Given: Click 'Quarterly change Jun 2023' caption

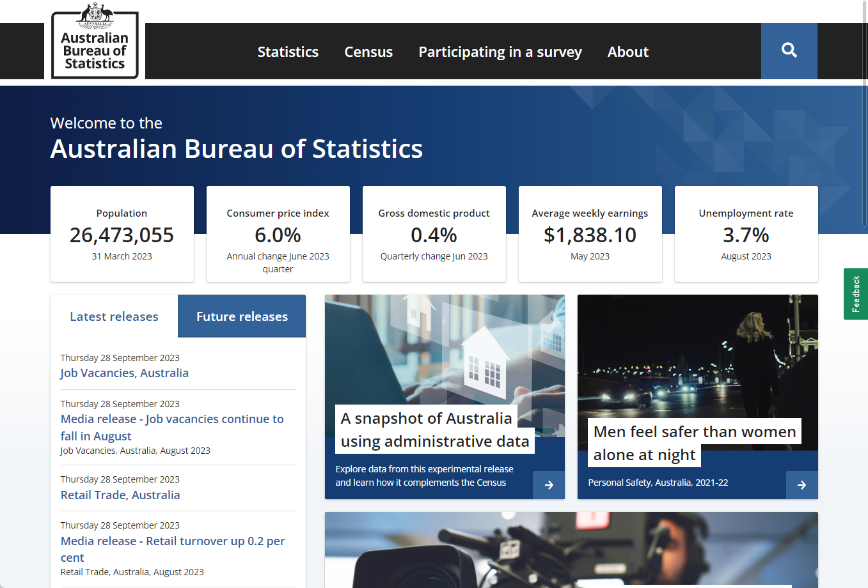Looking at the screenshot, I should (x=434, y=256).
